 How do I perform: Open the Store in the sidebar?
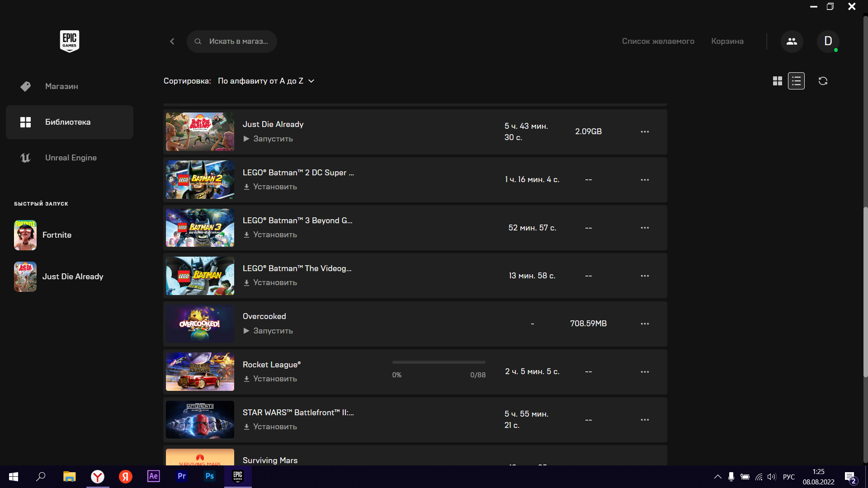[70, 86]
